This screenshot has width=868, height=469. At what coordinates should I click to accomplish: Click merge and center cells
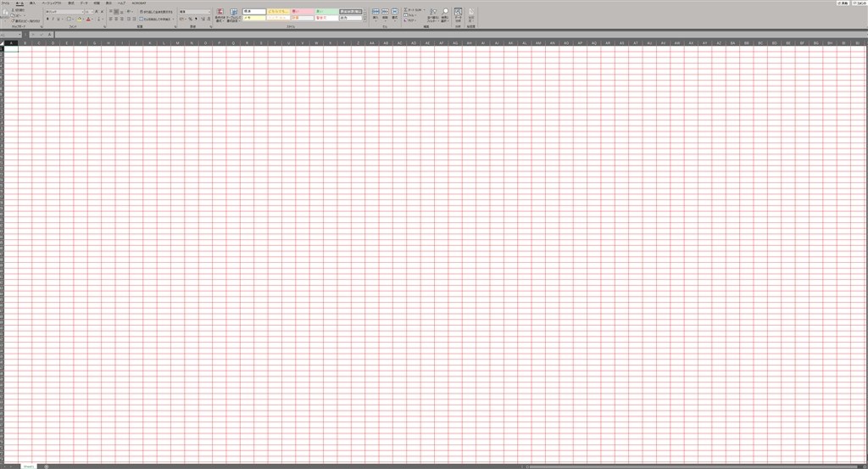point(155,19)
